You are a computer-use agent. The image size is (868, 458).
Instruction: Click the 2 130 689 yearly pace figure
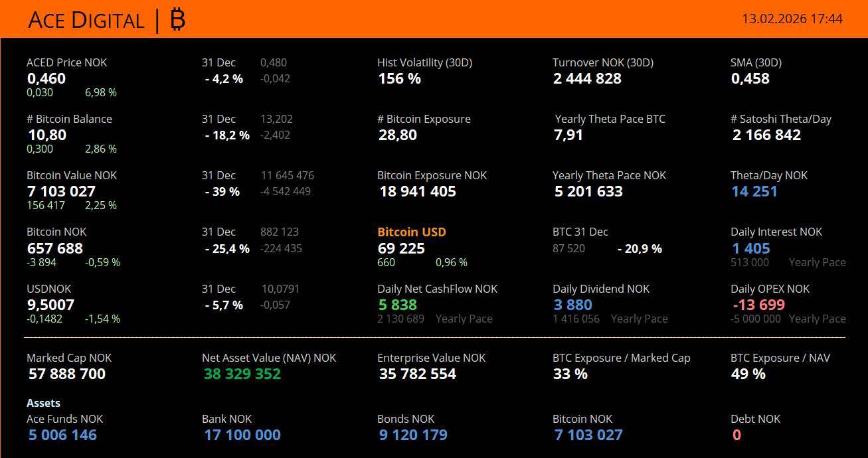click(400, 319)
